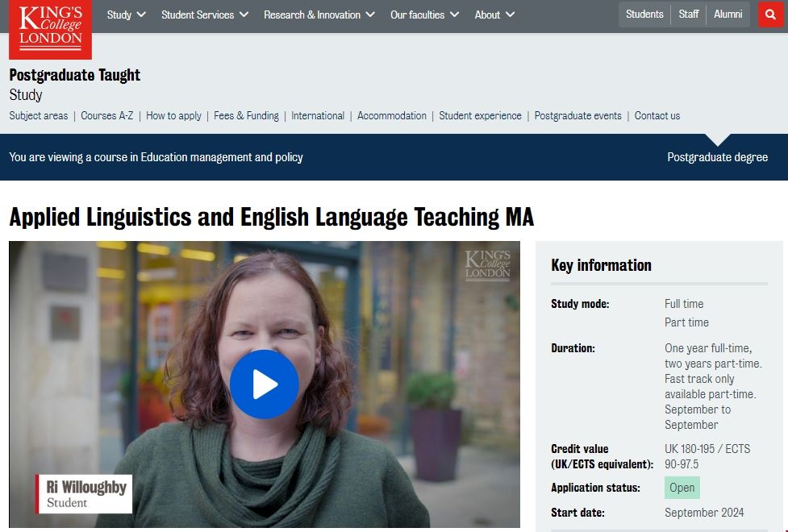Go to Courses A-Z
The width and height of the screenshot is (788, 532).
coord(107,116)
